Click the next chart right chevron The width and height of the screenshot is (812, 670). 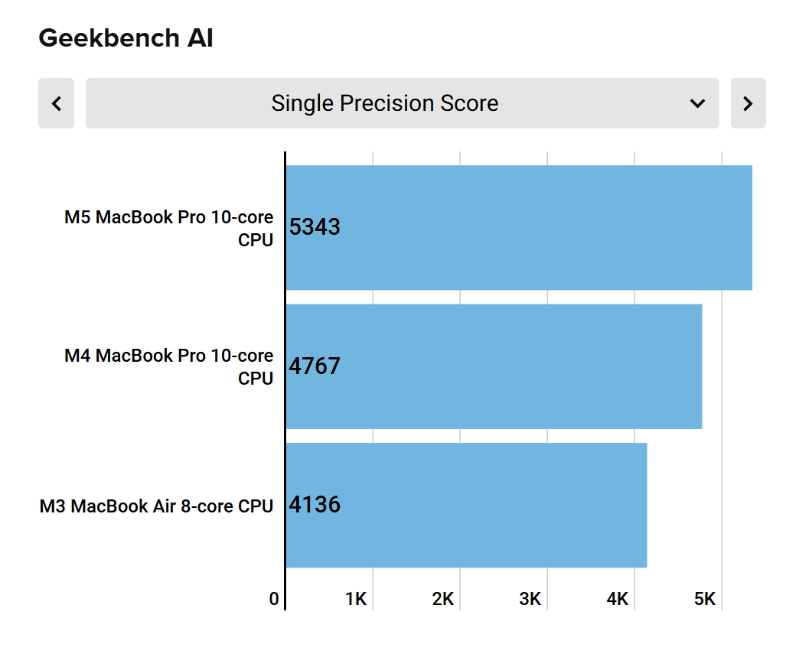[748, 103]
